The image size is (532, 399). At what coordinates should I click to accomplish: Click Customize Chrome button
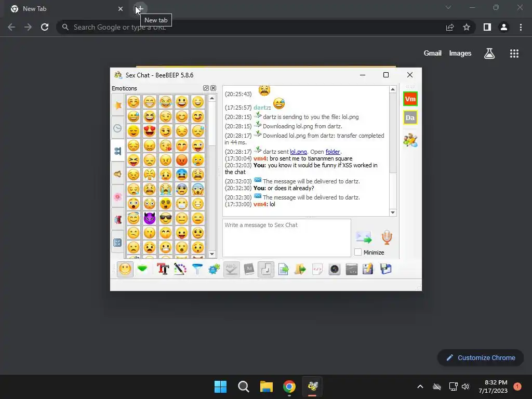point(481,357)
